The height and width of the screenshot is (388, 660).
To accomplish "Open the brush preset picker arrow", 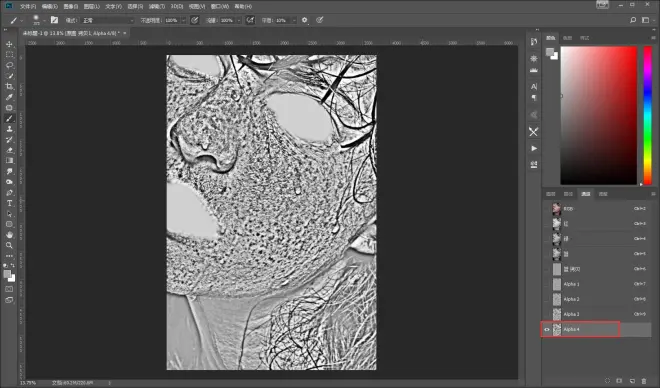I will tap(44, 20).
